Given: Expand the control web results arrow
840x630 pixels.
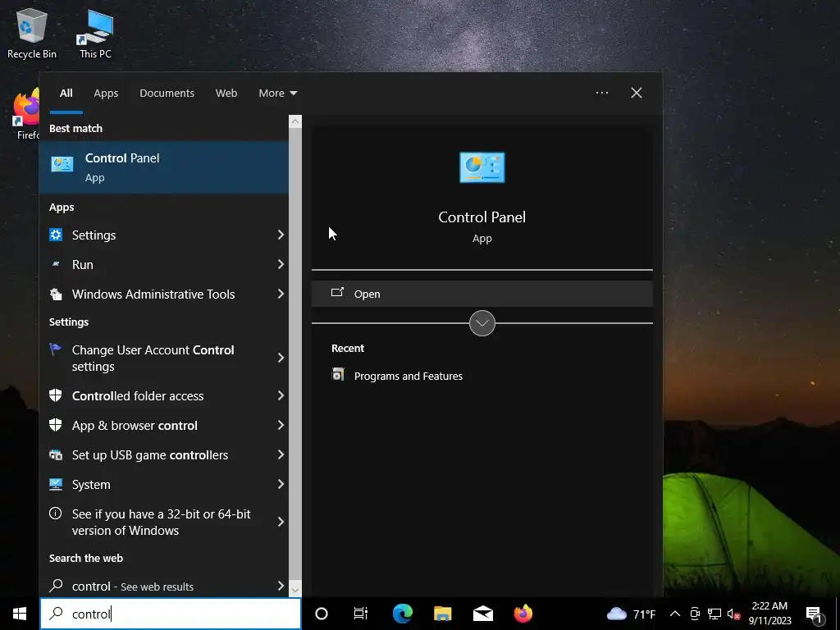Looking at the screenshot, I should click(281, 586).
